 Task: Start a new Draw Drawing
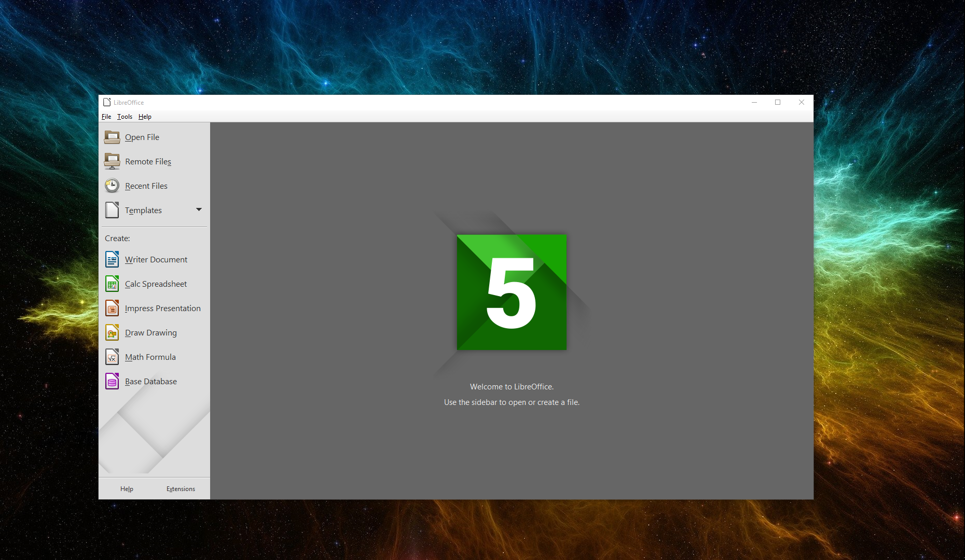tap(150, 332)
